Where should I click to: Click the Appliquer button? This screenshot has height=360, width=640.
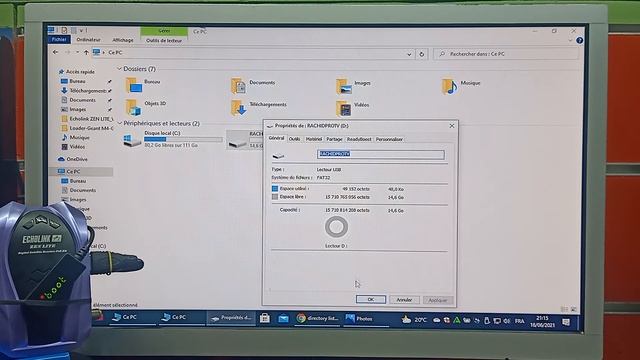[x=438, y=300]
